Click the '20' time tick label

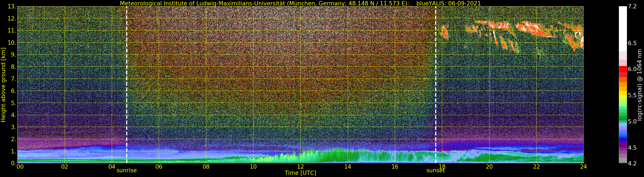point(489,167)
